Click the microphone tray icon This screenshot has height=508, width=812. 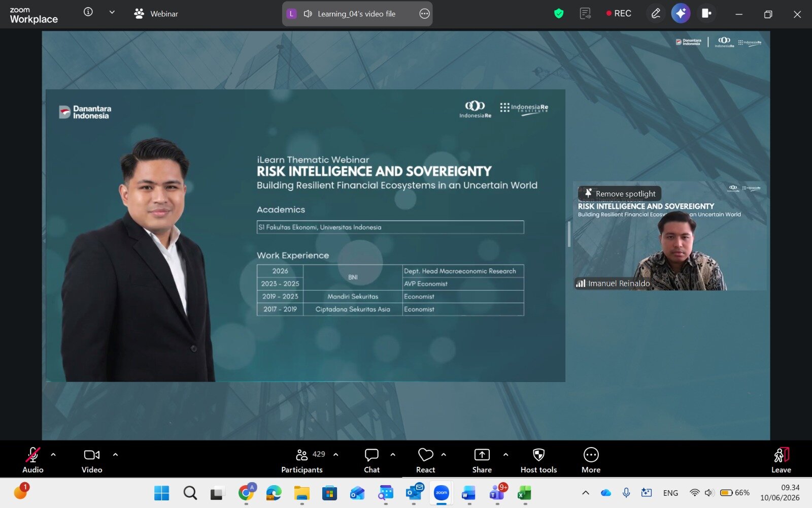[x=626, y=493]
